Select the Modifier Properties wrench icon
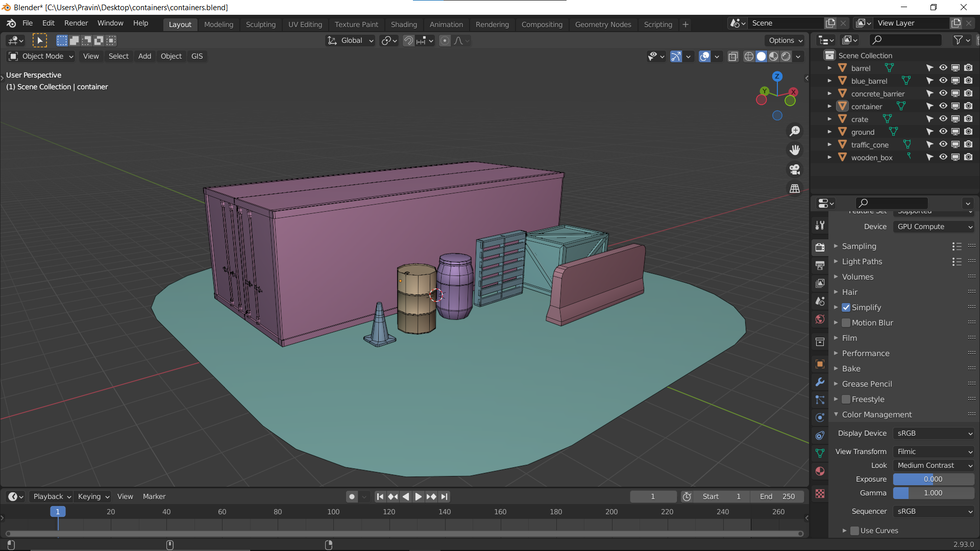 click(820, 382)
